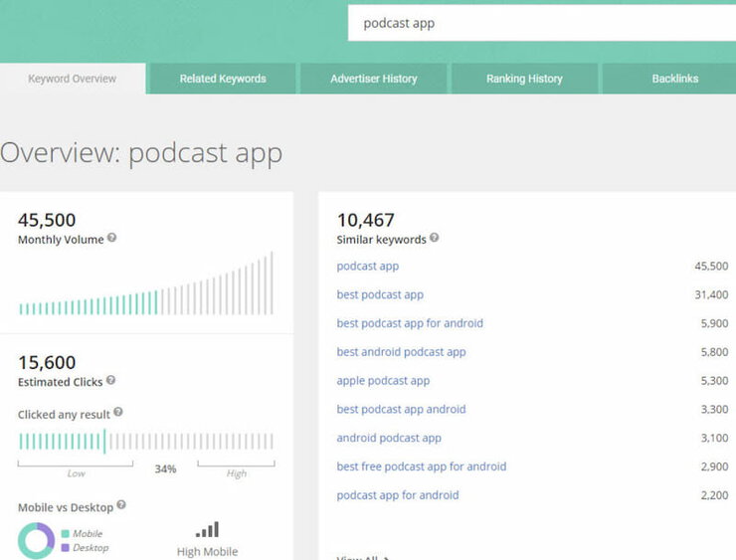Click the 5,800 volume value
Viewport: 736px width, 560px height.
click(714, 352)
